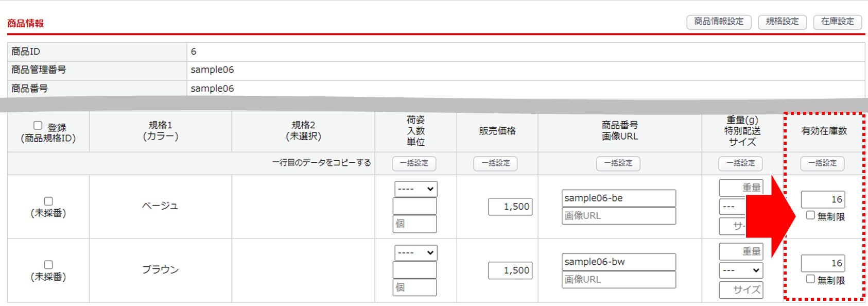Click ベージュ row stock quantity field
This screenshot has width=868, height=306.
823,199
